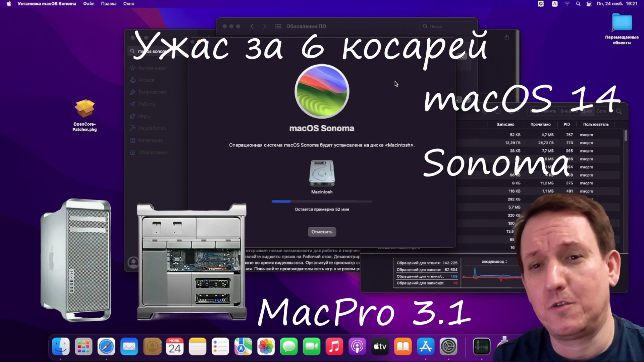Select Актуальное in the App Store sidebar

coord(148,68)
